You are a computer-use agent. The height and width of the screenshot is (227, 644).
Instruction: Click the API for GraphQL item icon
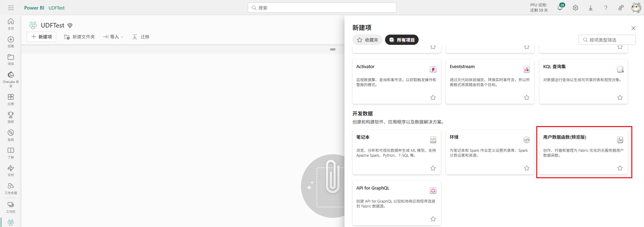[x=433, y=191]
